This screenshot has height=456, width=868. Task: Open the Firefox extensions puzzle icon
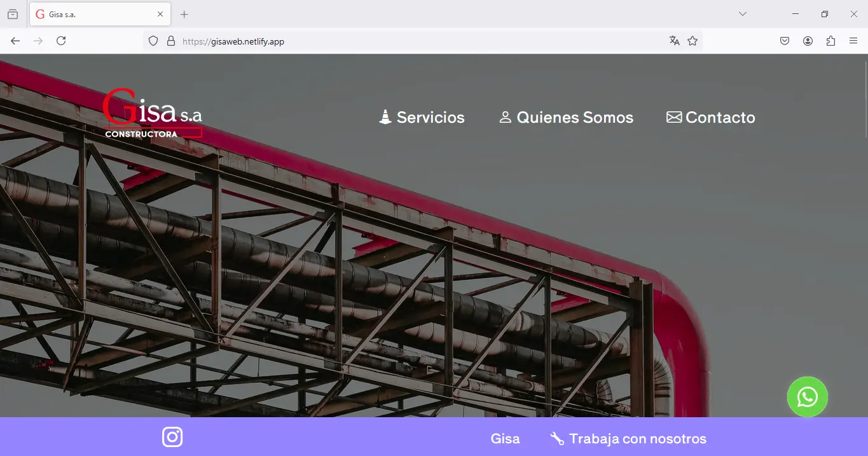830,41
